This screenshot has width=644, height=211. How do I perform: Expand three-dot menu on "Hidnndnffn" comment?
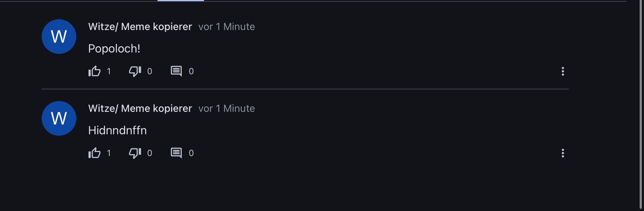[563, 153]
